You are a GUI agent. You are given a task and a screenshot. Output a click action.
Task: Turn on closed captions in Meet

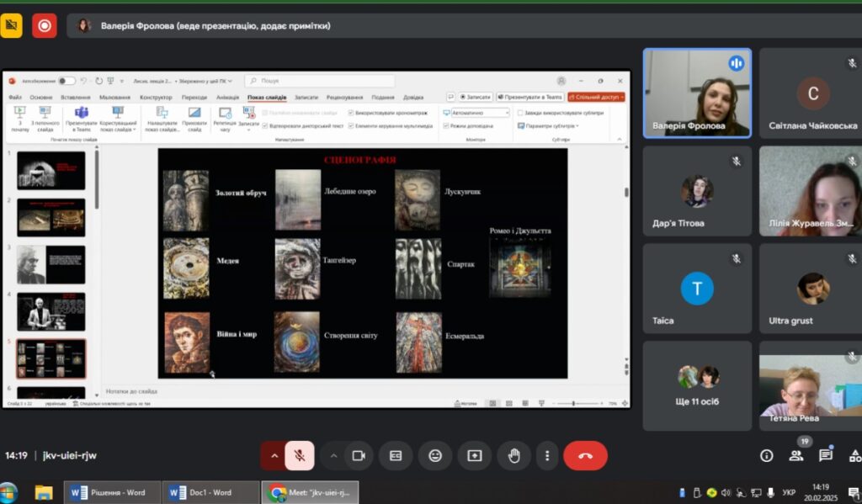[396, 455]
